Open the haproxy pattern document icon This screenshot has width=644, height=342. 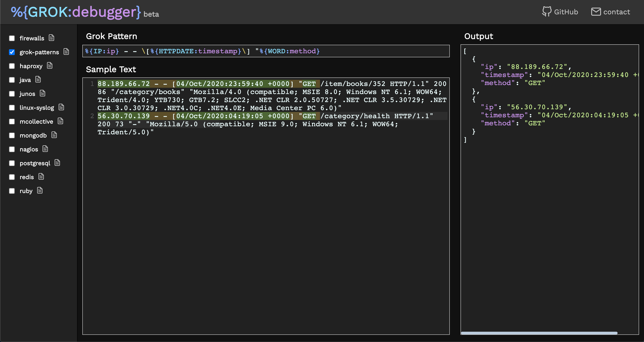50,66
